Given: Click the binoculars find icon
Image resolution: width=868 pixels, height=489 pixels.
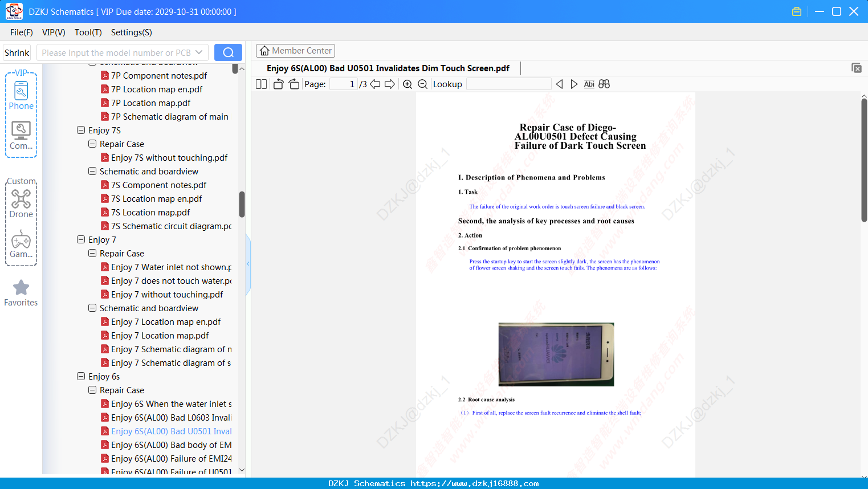Looking at the screenshot, I should (604, 84).
